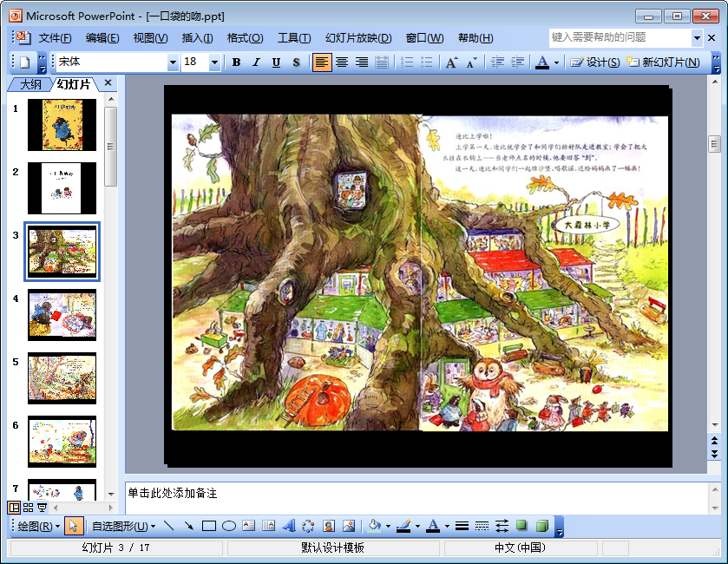Open the 自选图形 AutoShapes menu
The width and height of the screenshot is (728, 564).
point(123,526)
